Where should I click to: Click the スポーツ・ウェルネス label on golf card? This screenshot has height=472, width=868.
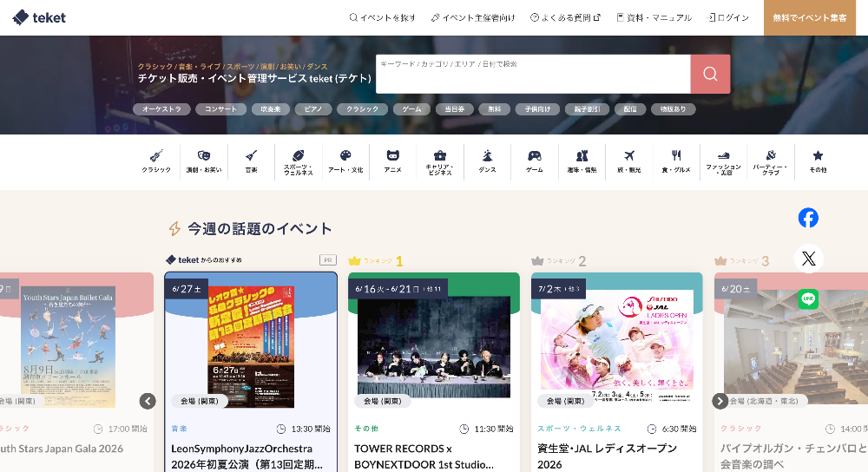click(579, 429)
